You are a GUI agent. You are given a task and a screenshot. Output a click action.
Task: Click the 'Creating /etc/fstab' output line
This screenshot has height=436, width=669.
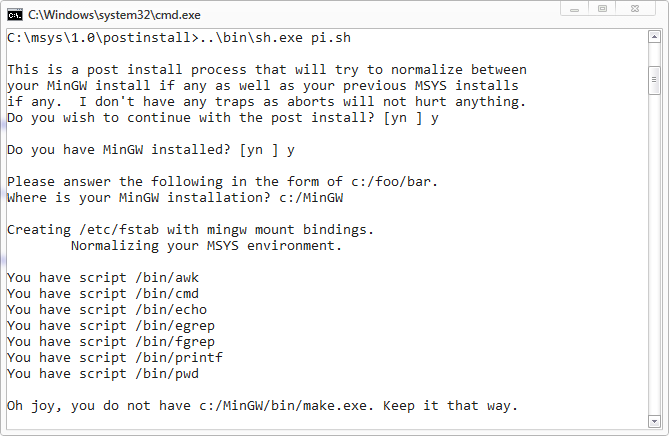coord(190,230)
